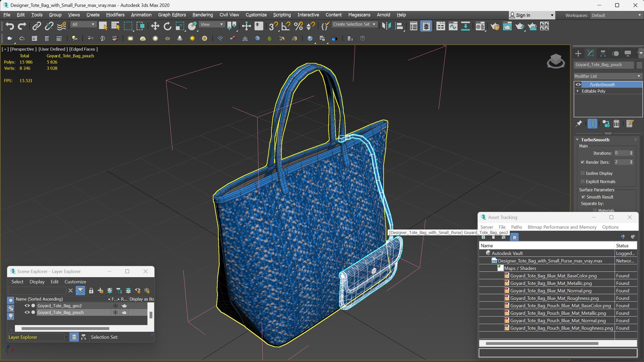Image resolution: width=644 pixels, height=362 pixels.
Task: Toggle TurboSmooth modifier eye icon
Action: click(578, 84)
